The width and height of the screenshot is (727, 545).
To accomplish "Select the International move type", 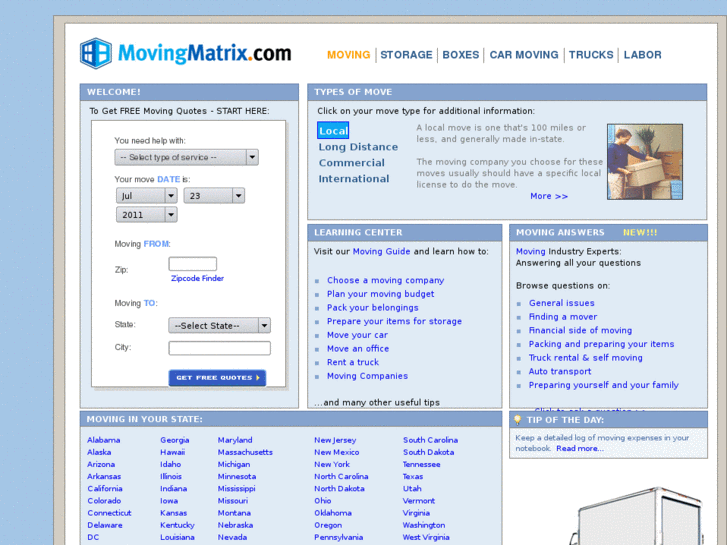I will point(354,179).
